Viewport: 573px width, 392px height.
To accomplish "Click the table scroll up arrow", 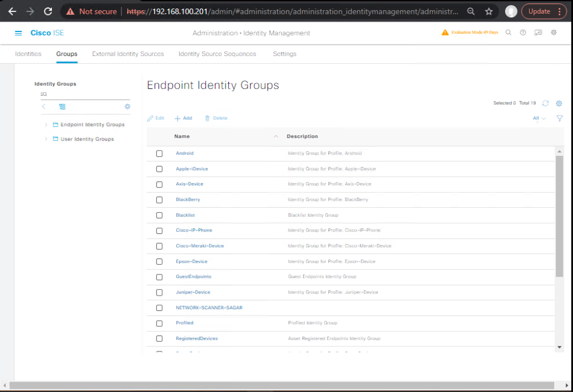I will point(559,151).
